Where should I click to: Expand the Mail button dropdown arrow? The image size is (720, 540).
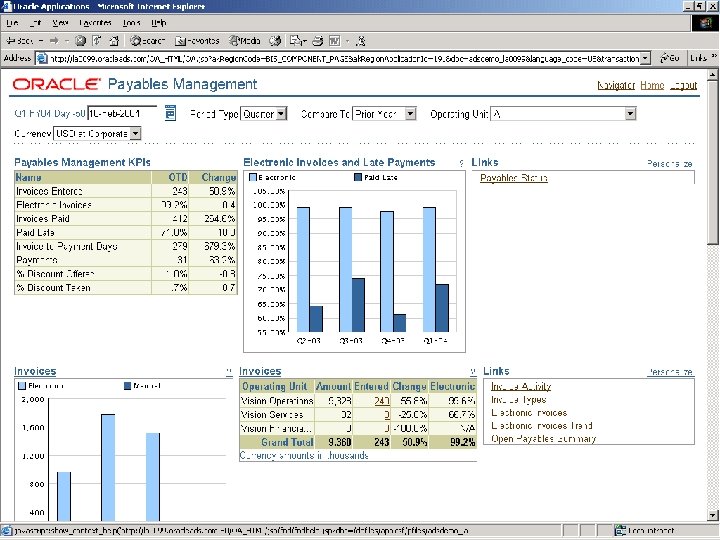click(304, 41)
